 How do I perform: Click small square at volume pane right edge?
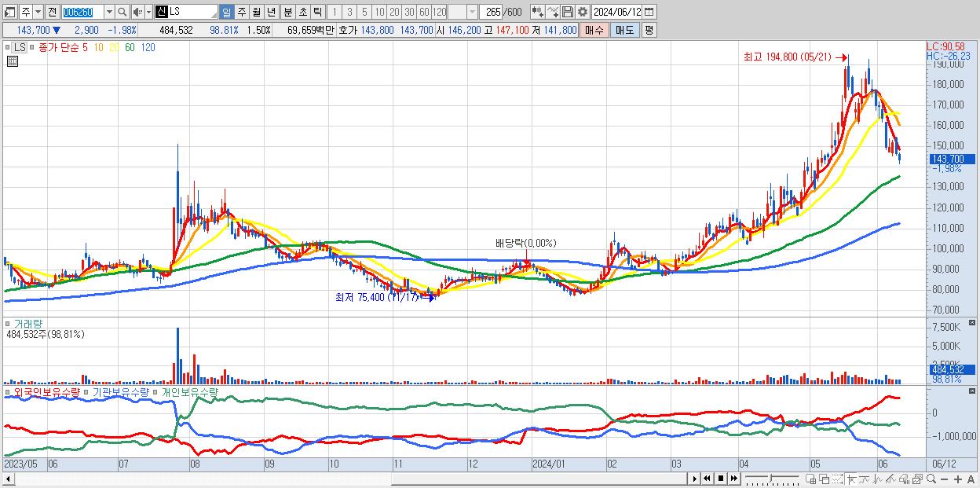(974, 322)
